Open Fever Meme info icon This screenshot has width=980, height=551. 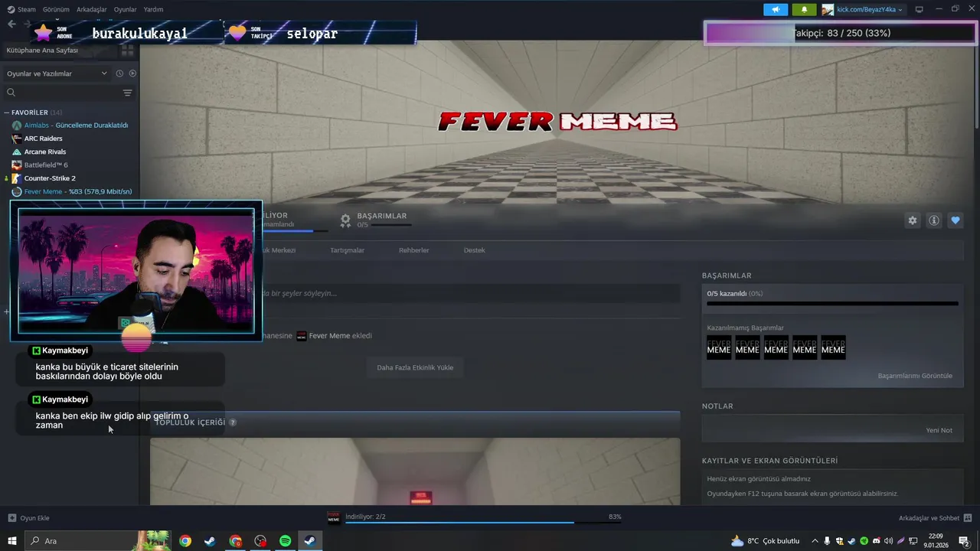coord(934,220)
